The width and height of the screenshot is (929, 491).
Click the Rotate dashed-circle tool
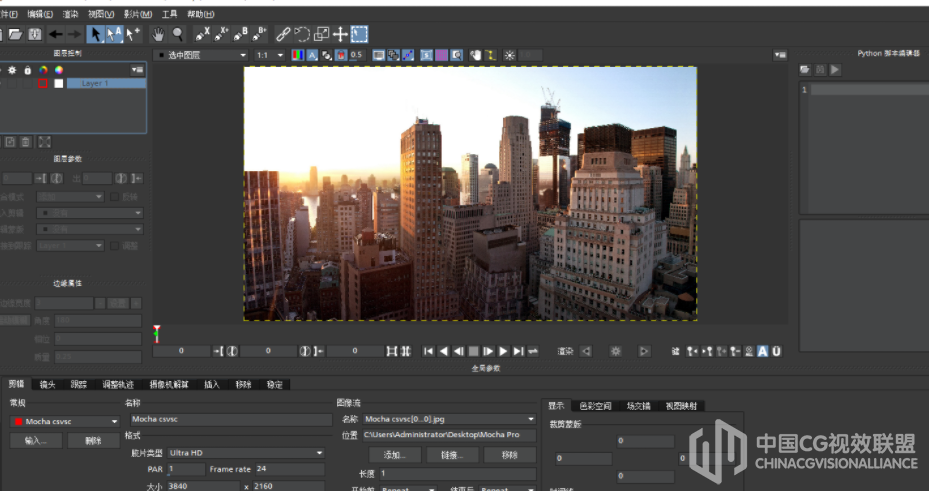[302, 34]
